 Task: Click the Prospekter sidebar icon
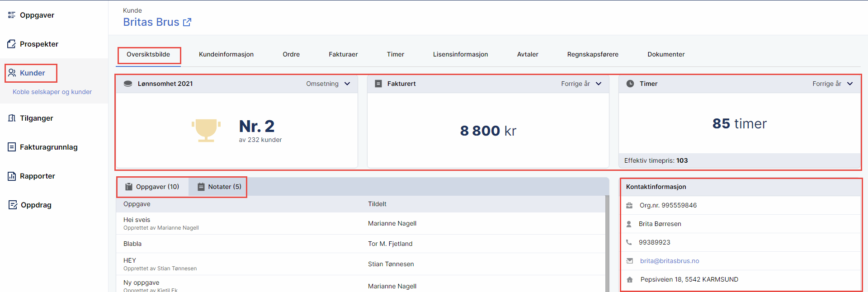pyautogui.click(x=12, y=44)
